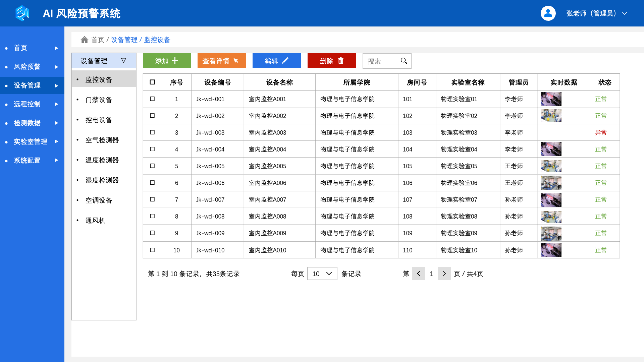Click the user avatar icon

pos(548,13)
